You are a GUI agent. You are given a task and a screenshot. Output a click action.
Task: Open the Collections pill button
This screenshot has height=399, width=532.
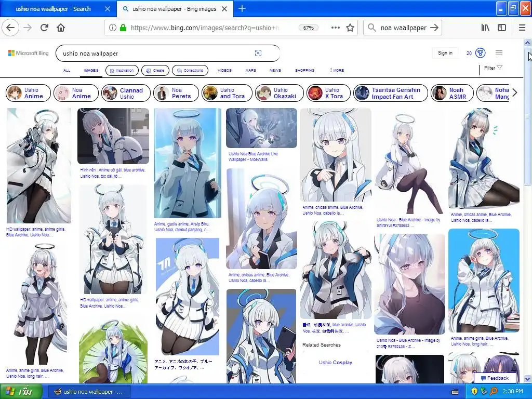pos(190,70)
